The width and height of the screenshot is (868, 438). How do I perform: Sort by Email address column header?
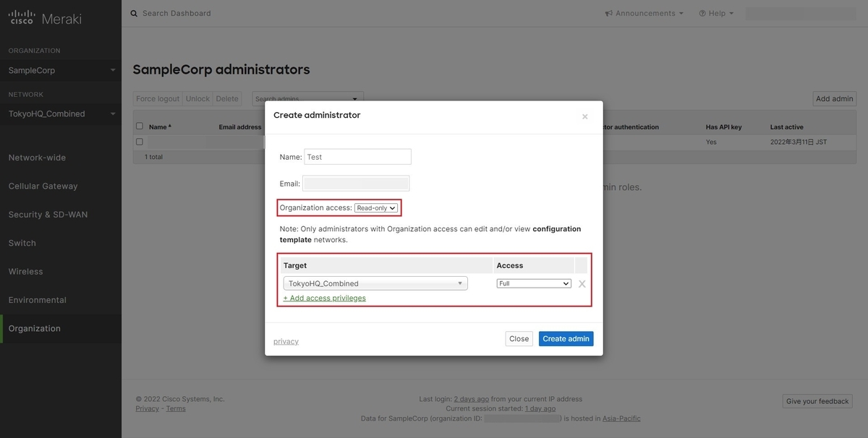coord(240,126)
